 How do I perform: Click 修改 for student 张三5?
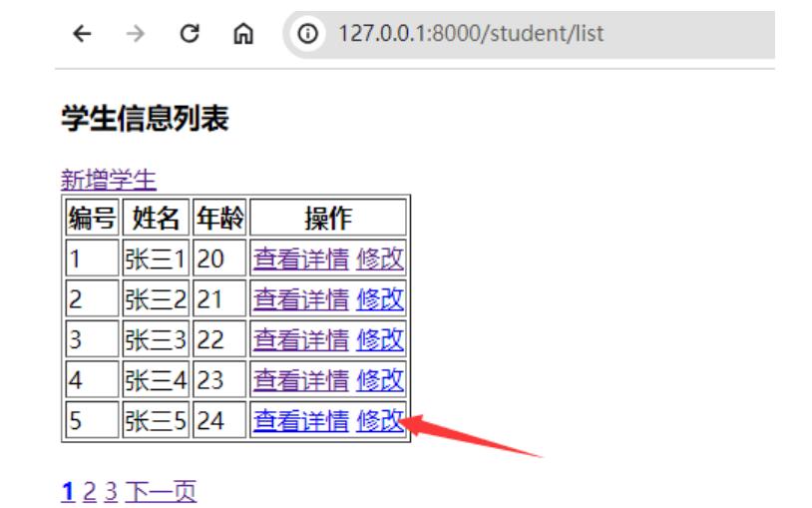(380, 421)
